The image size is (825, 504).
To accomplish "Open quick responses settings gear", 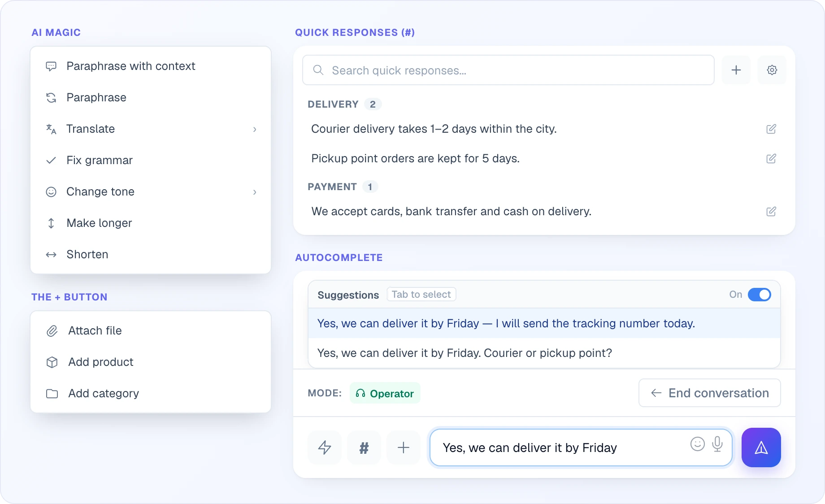I will (772, 70).
